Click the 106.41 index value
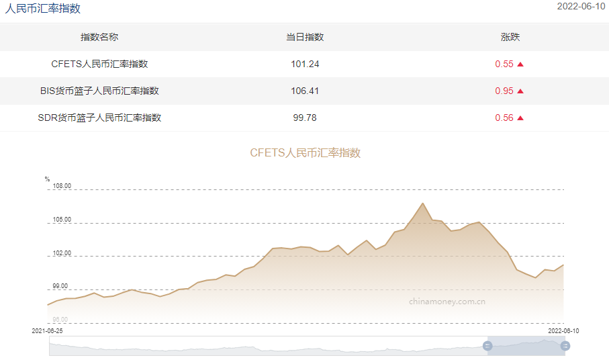The height and width of the screenshot is (364, 609). tap(305, 91)
